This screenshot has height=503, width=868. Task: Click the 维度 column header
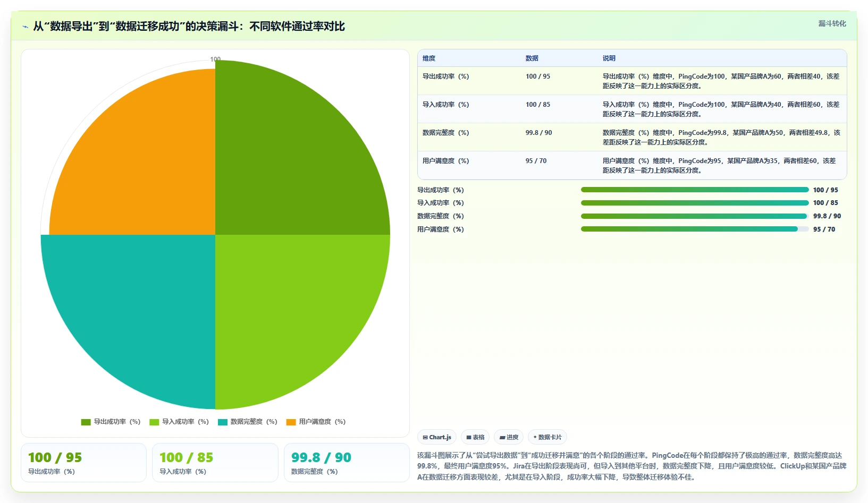[x=429, y=58]
